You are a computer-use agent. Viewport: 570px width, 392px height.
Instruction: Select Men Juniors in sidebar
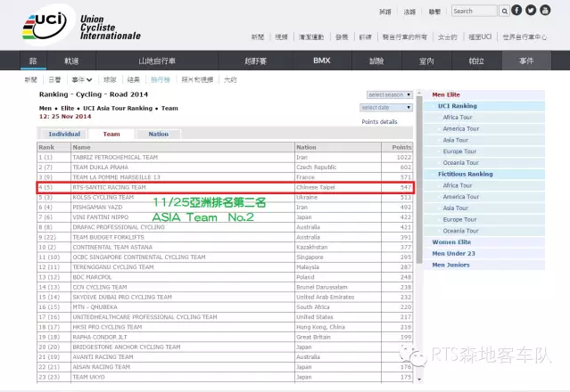450,265
